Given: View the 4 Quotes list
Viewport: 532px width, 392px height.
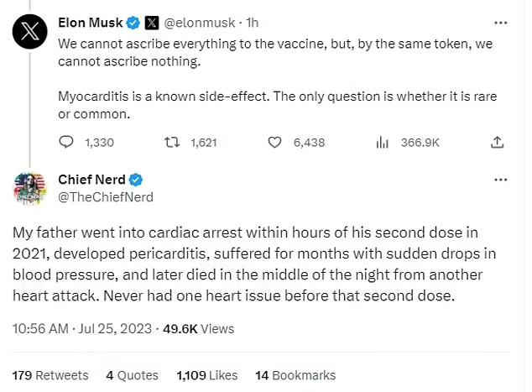Looking at the screenshot, I should tap(132, 375).
